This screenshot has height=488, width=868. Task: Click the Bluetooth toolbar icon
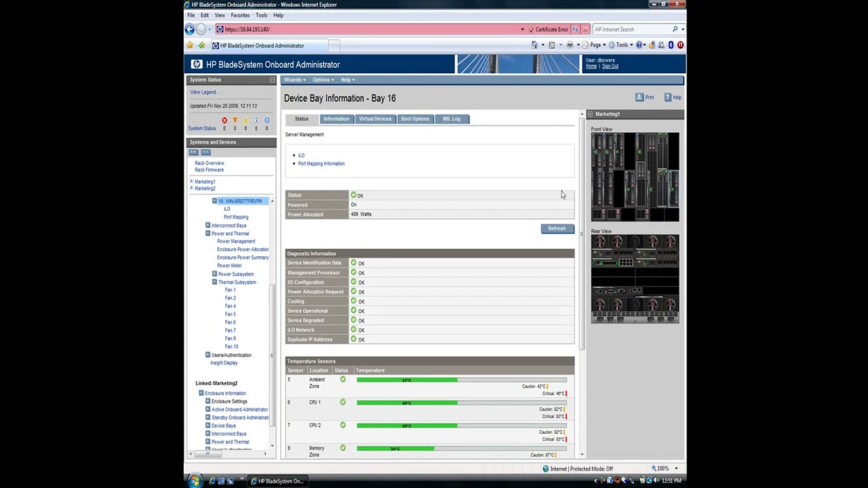(x=671, y=45)
